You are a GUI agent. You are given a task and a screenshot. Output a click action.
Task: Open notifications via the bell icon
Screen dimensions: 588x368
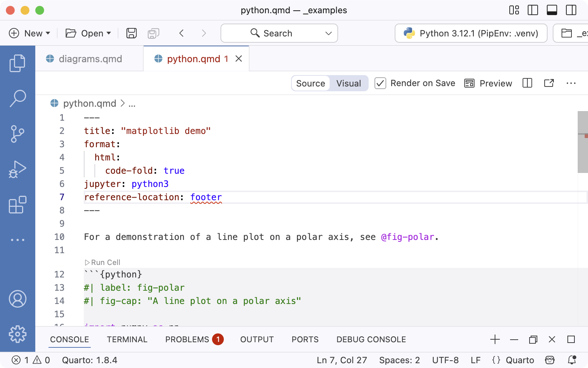(x=572, y=360)
